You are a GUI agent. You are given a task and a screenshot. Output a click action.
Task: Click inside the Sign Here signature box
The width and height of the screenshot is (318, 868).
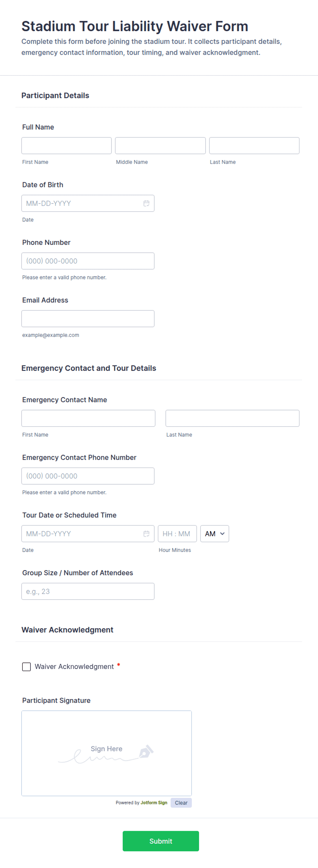106,752
